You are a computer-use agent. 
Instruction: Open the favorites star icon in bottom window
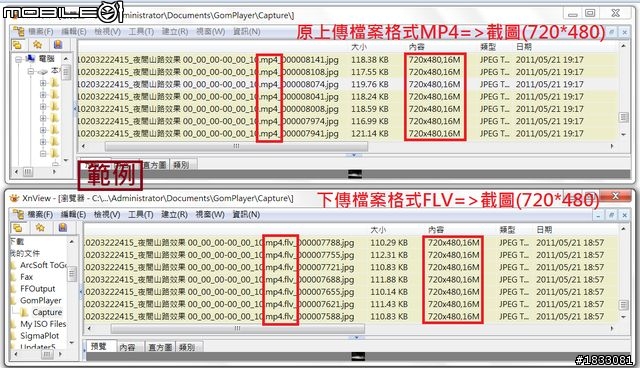(x=40, y=227)
